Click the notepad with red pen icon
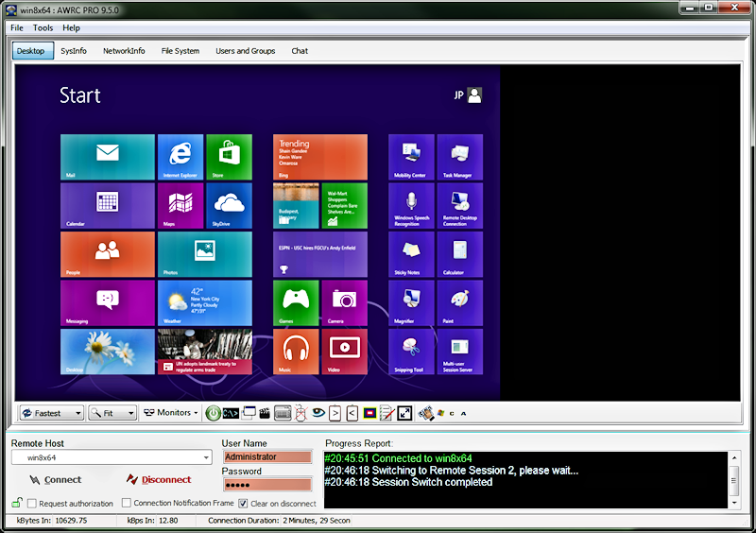756x533 pixels. tap(387, 413)
